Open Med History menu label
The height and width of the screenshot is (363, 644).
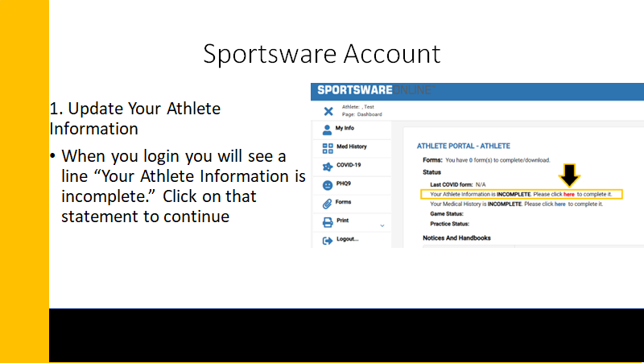[x=352, y=146]
